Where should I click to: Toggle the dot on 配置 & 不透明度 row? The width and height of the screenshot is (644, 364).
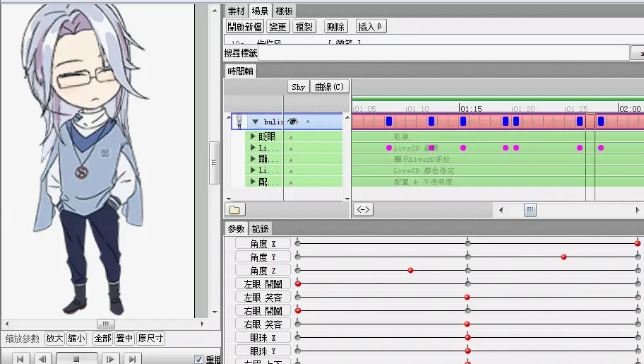click(291, 182)
